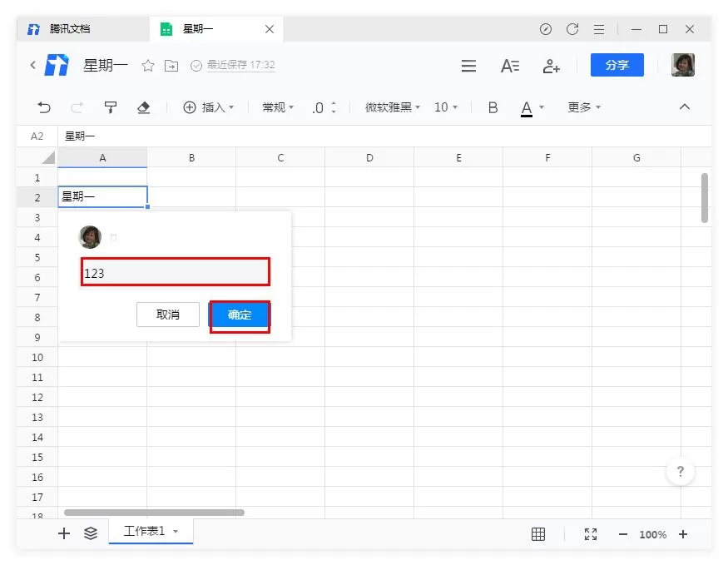
Task: Click the Tencent Docs logo icon
Action: [57, 65]
